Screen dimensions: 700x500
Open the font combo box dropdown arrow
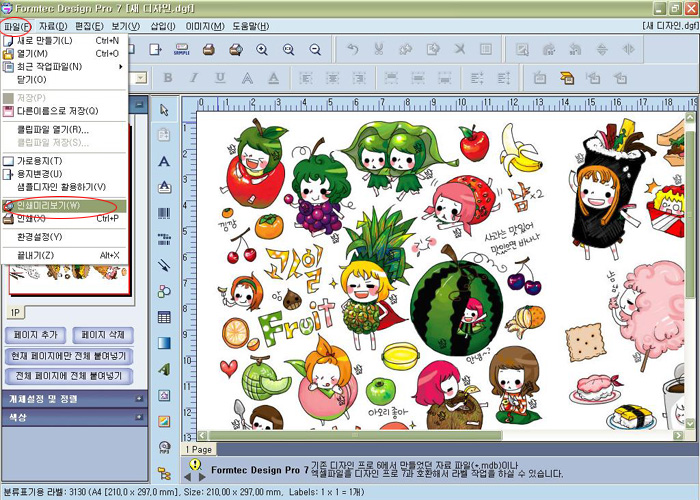click(x=141, y=79)
